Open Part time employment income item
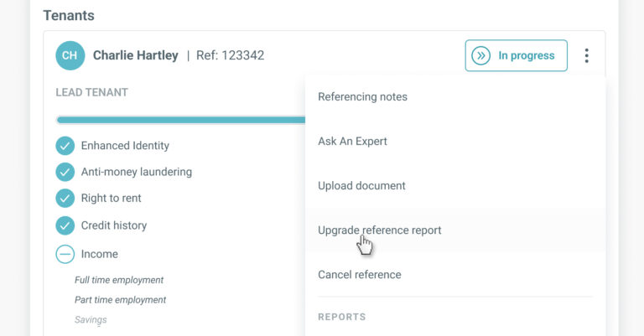This screenshot has width=644, height=336. (121, 300)
